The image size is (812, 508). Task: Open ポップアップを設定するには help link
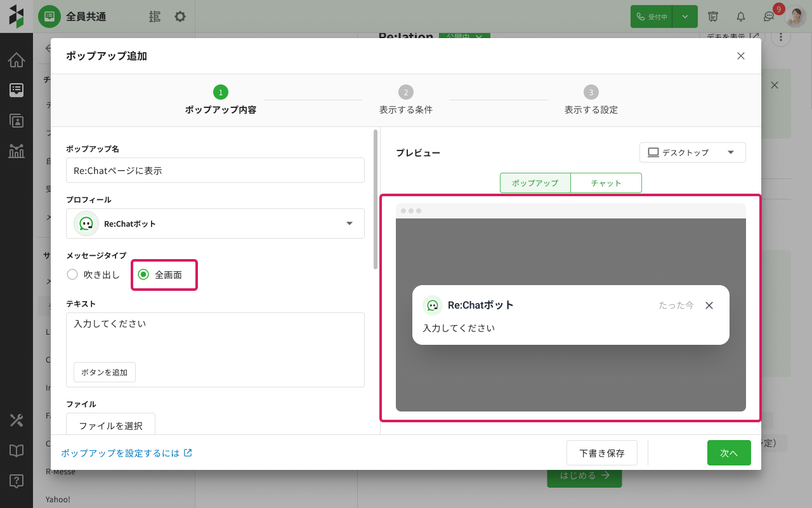(126, 453)
